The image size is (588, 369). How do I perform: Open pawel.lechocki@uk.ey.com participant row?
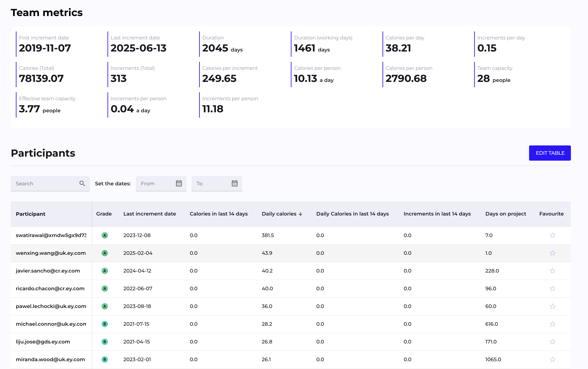pyautogui.click(x=51, y=306)
